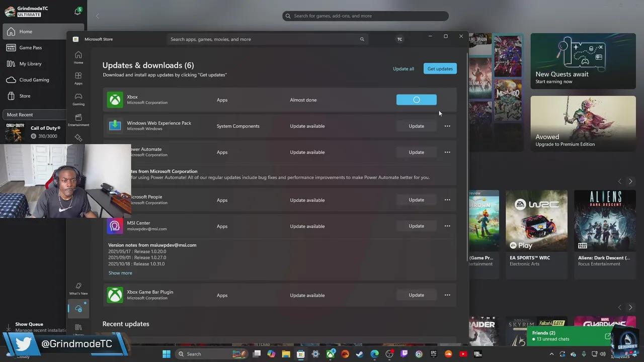Image resolution: width=644 pixels, height=362 pixels.
Task: Open Gaming section in Microsoft Store sidebar
Action: pyautogui.click(x=78, y=99)
